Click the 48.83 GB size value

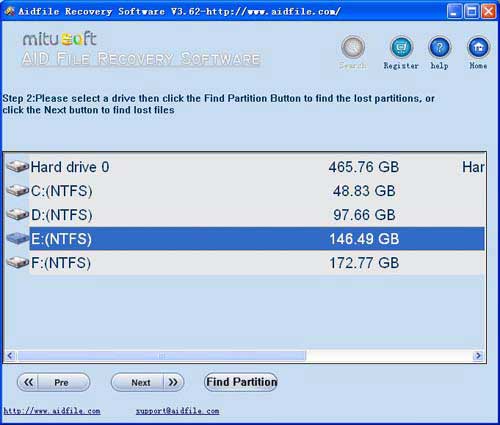point(364,191)
